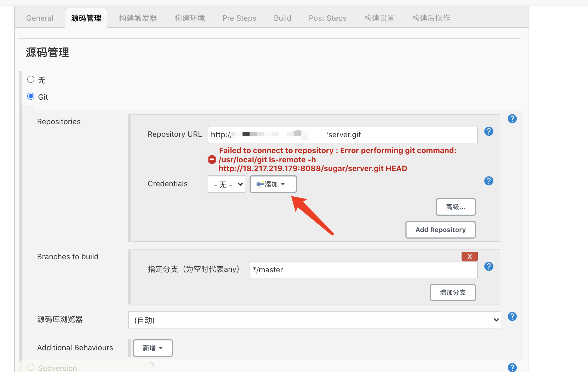Click help icon next to Credentials row
The width and height of the screenshot is (588, 372).
489,181
